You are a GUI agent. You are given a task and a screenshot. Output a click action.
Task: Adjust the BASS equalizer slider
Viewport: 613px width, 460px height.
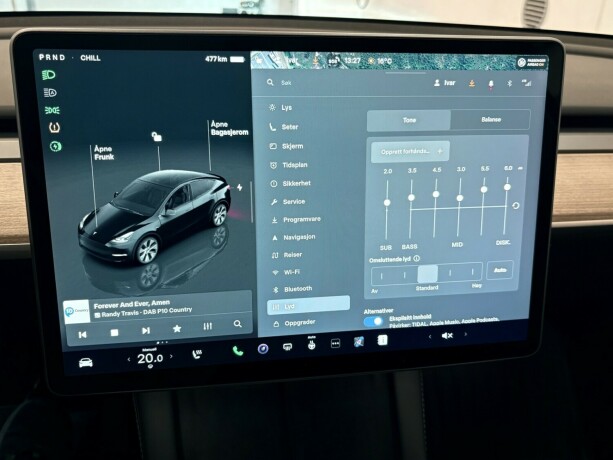pos(411,197)
